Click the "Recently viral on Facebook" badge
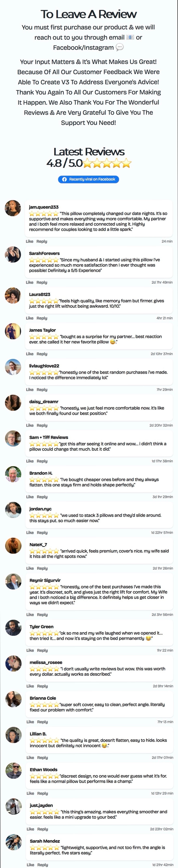This screenshot has height=868, width=178. 89,179
